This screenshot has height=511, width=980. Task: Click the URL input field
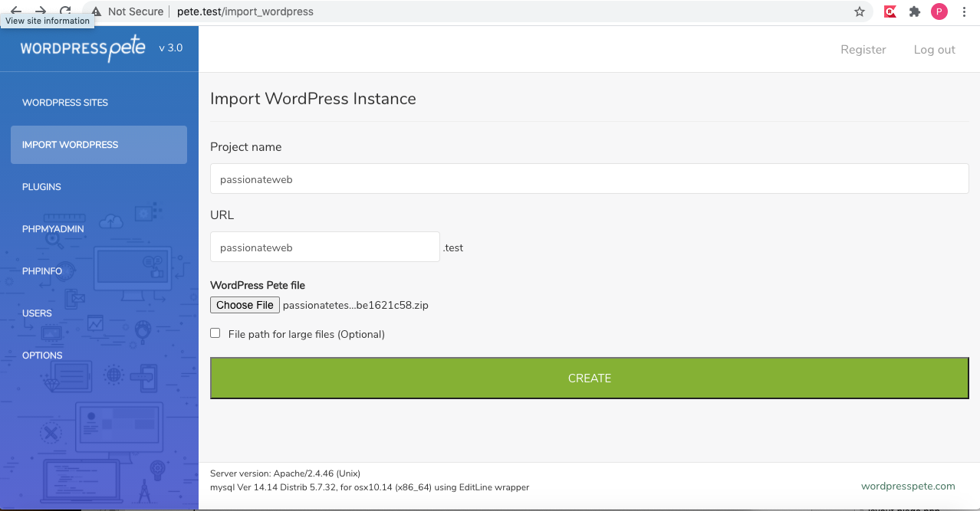click(x=325, y=247)
